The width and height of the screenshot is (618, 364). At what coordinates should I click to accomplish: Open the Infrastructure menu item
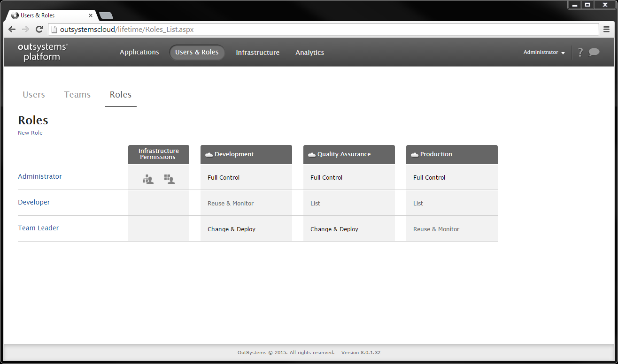[257, 52]
